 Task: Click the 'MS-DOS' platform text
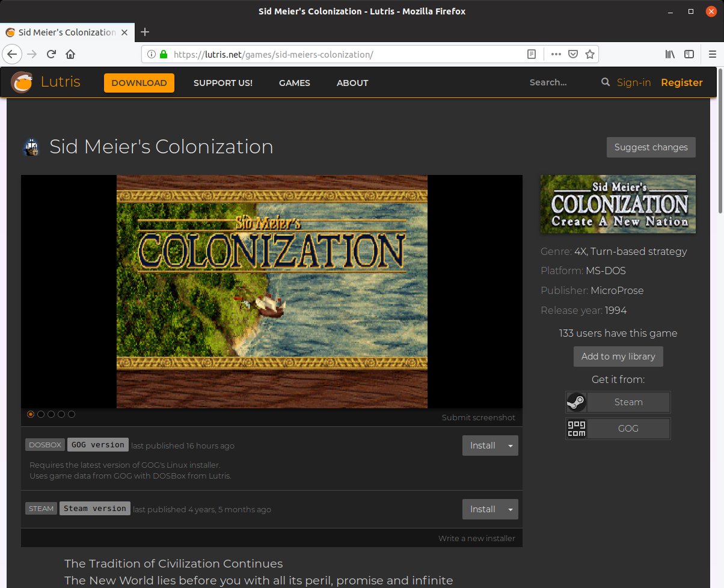(x=606, y=271)
